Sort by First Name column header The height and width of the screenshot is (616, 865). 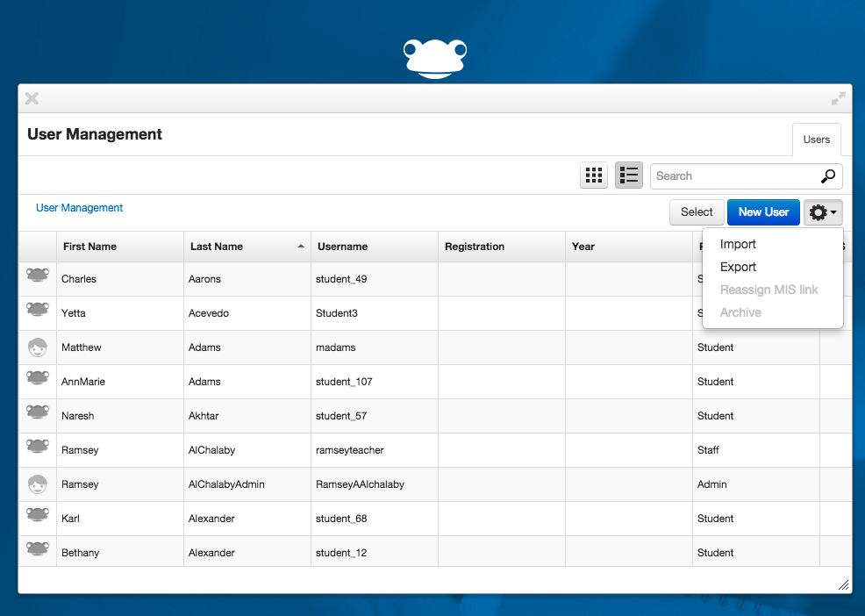[120, 247]
